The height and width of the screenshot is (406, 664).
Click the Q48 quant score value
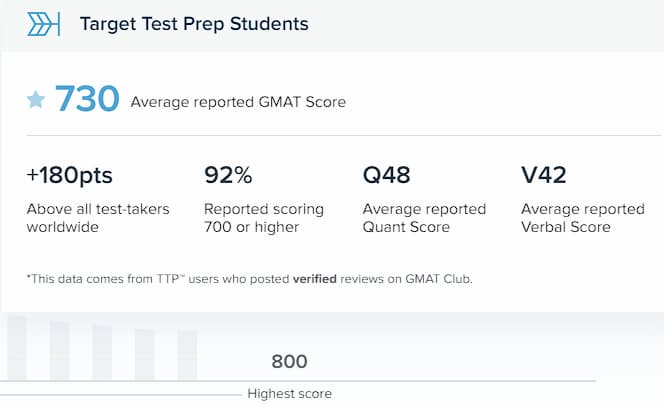[x=387, y=175]
